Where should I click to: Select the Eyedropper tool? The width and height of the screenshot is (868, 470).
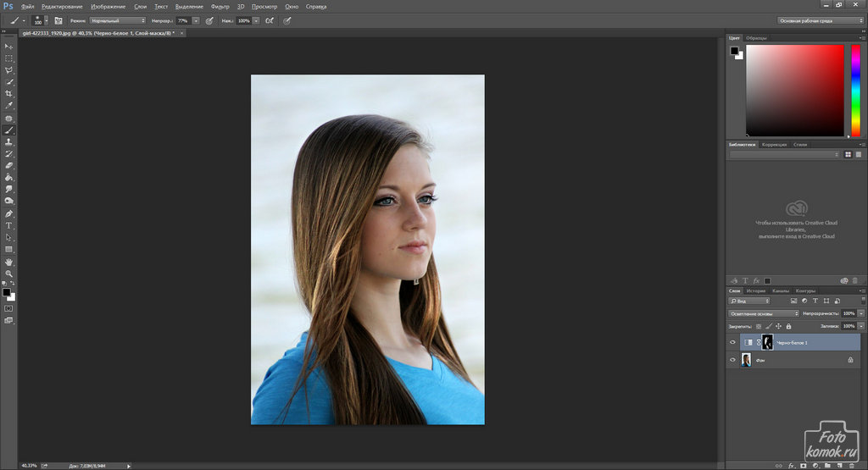click(8, 105)
